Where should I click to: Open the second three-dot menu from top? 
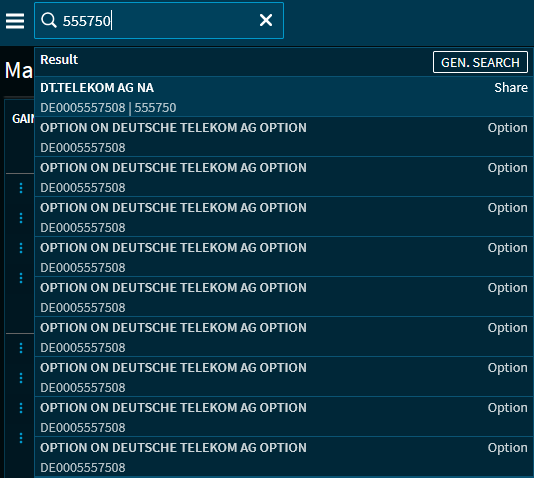coord(21,218)
